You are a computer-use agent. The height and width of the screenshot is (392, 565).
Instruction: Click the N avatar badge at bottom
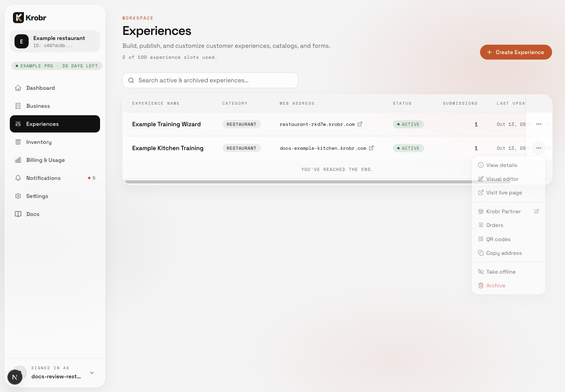pos(15,377)
